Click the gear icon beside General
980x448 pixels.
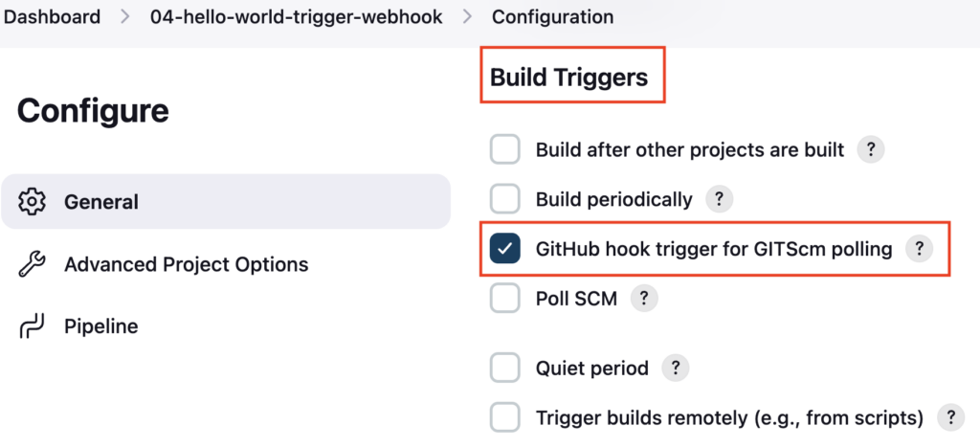point(32,202)
